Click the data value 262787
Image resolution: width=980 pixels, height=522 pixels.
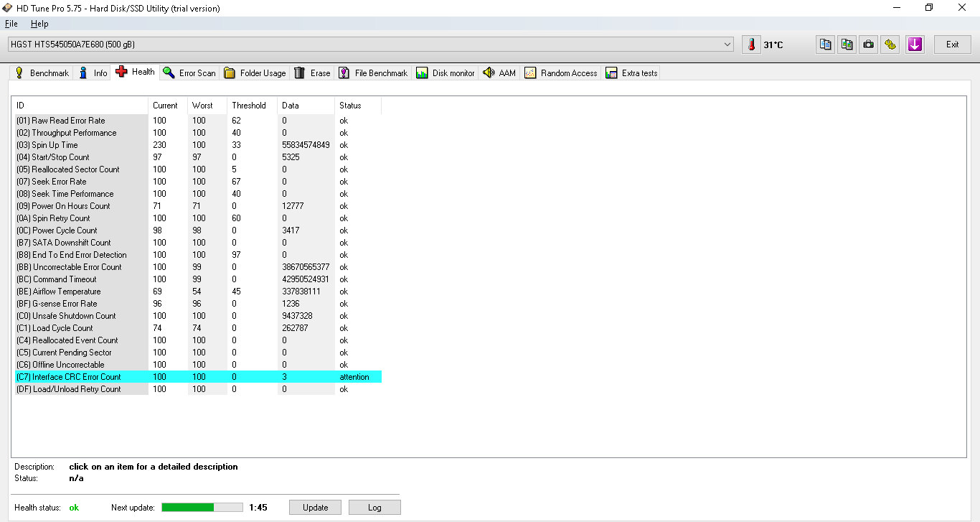[x=295, y=328]
